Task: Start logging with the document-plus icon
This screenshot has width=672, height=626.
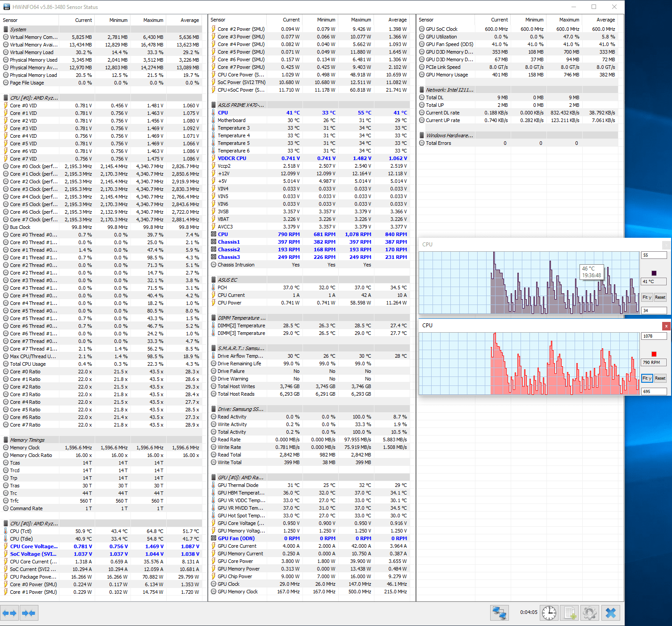Action: [570, 613]
